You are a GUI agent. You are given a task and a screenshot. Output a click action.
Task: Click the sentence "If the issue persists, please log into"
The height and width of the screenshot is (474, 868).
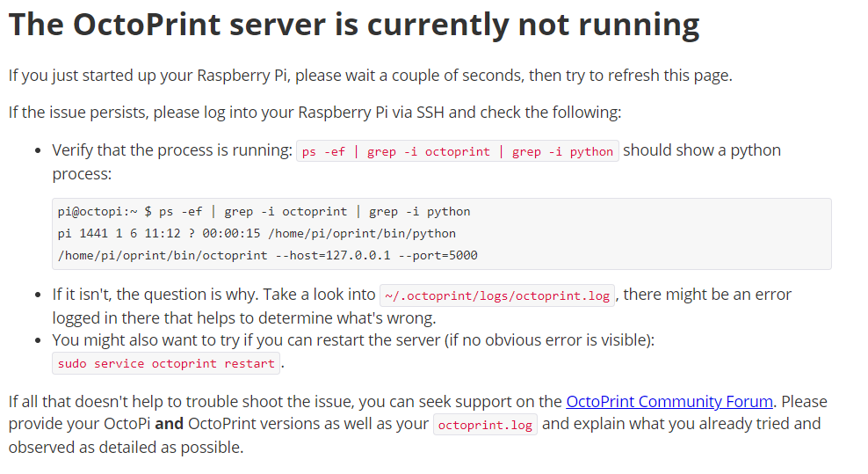(x=315, y=113)
